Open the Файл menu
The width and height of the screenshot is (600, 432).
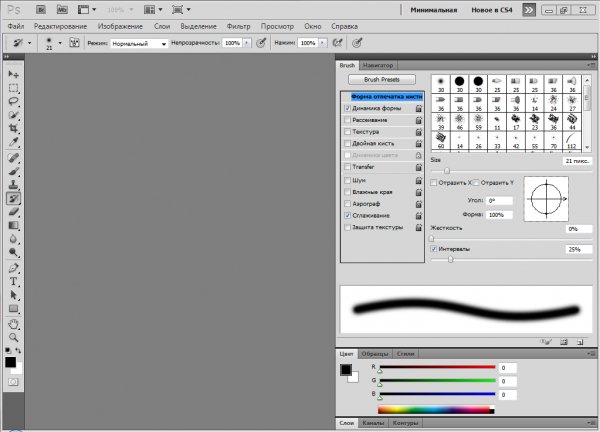click(16, 26)
